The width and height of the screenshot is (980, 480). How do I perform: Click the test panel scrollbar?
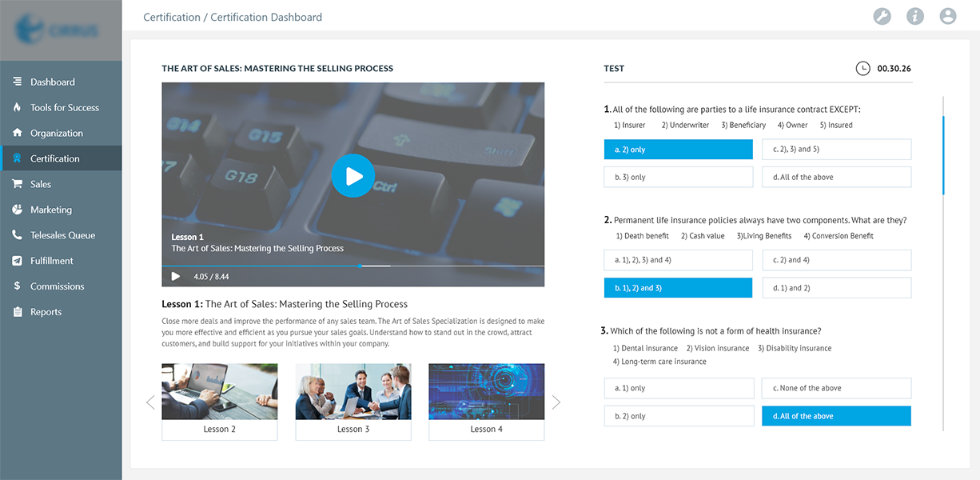pyautogui.click(x=943, y=156)
